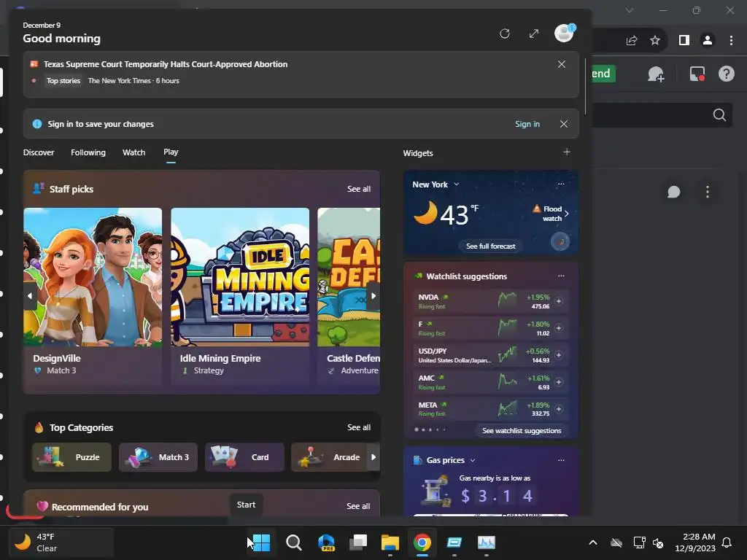Open File Explorer from taskbar

390,542
